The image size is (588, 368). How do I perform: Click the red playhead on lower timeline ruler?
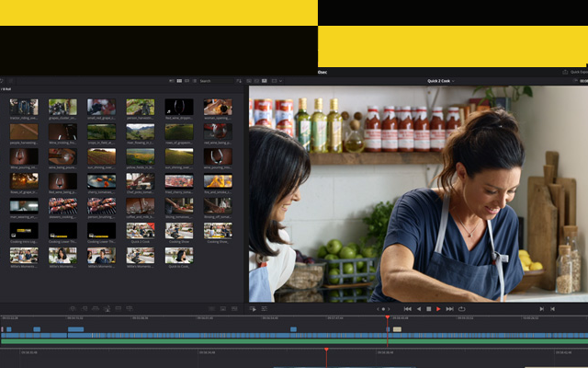[326, 351]
